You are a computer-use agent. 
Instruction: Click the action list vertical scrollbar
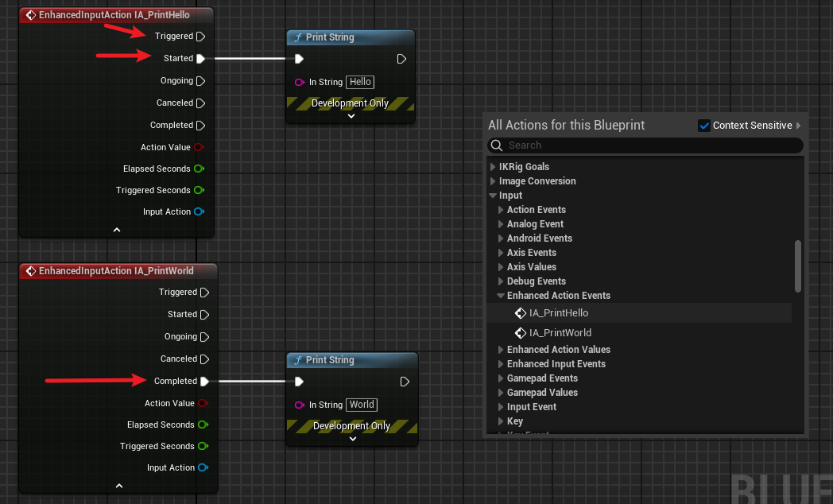click(797, 266)
